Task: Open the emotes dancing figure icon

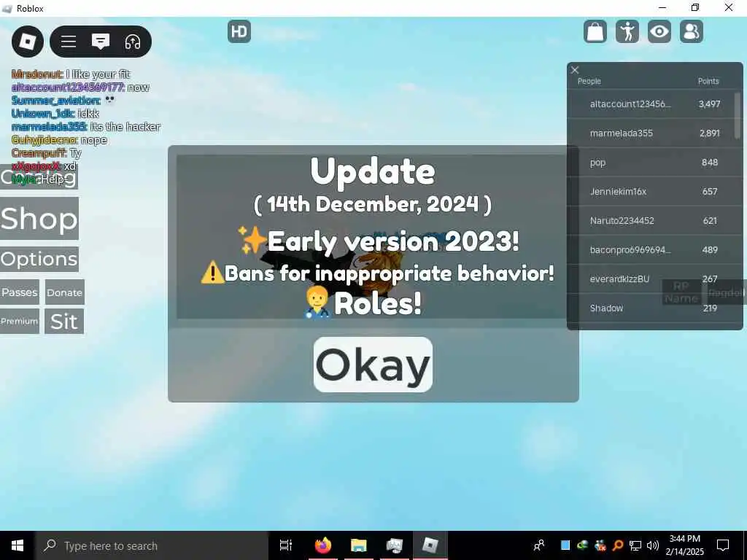Action: 627,32
